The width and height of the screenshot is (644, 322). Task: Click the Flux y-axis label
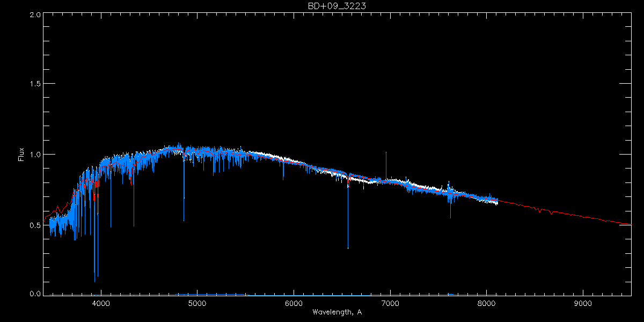tap(22, 154)
